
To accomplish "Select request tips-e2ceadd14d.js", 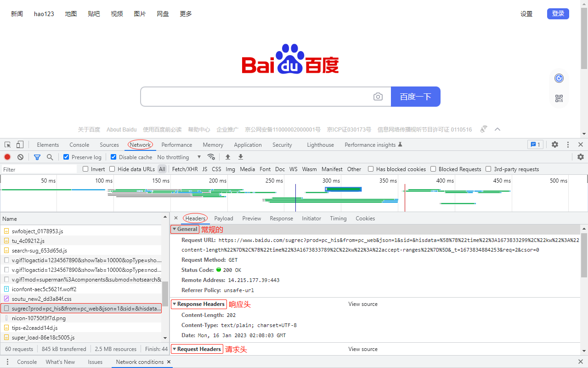I will 81,328.
